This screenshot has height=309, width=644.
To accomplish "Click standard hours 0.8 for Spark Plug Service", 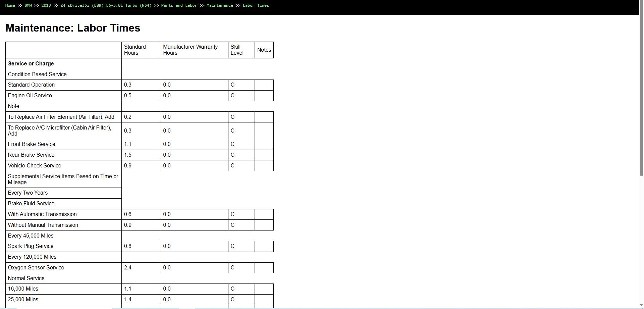I will pos(141,246).
